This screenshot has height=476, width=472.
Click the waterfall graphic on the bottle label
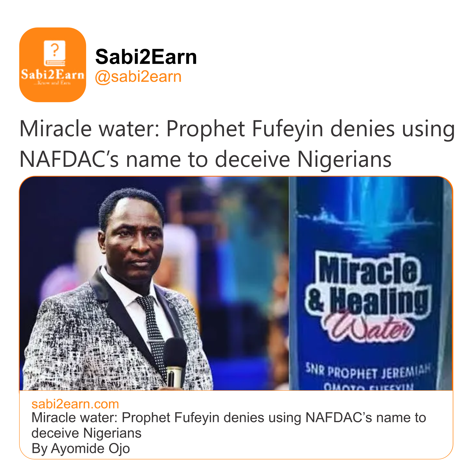pyautogui.click(x=370, y=212)
